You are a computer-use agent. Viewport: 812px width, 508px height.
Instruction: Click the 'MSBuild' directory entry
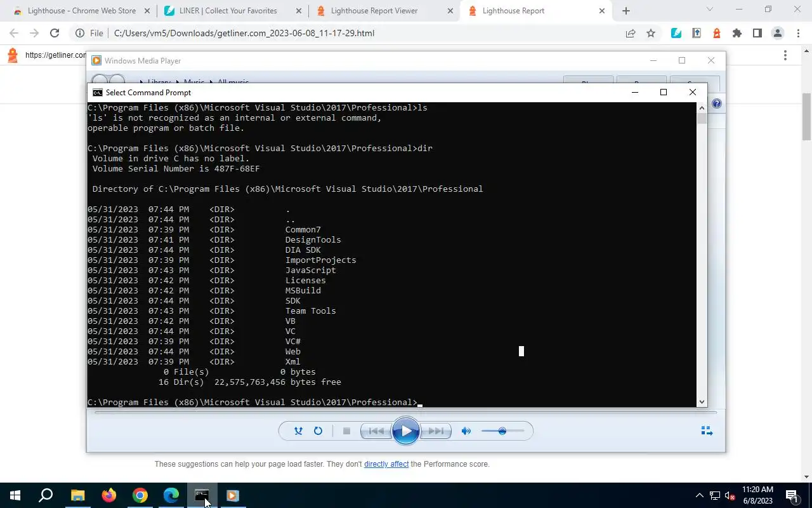[x=303, y=291]
